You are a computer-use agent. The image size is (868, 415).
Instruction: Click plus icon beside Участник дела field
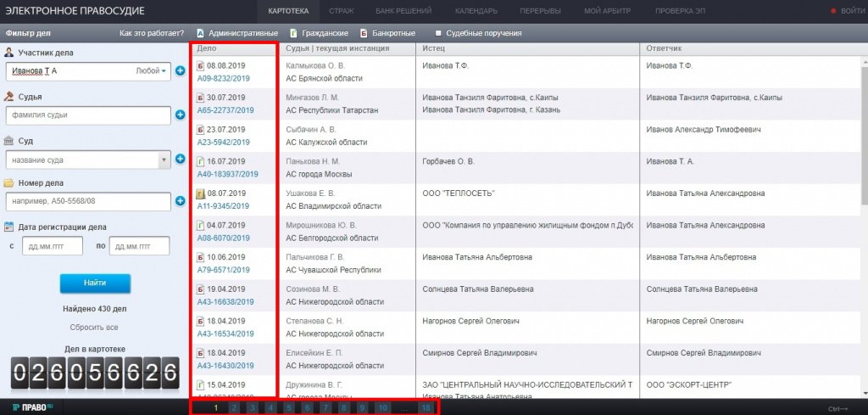(180, 70)
